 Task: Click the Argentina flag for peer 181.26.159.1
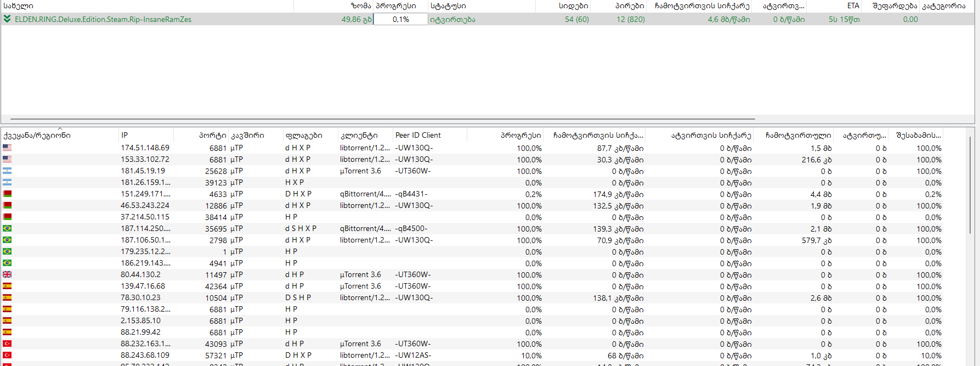[x=7, y=182]
